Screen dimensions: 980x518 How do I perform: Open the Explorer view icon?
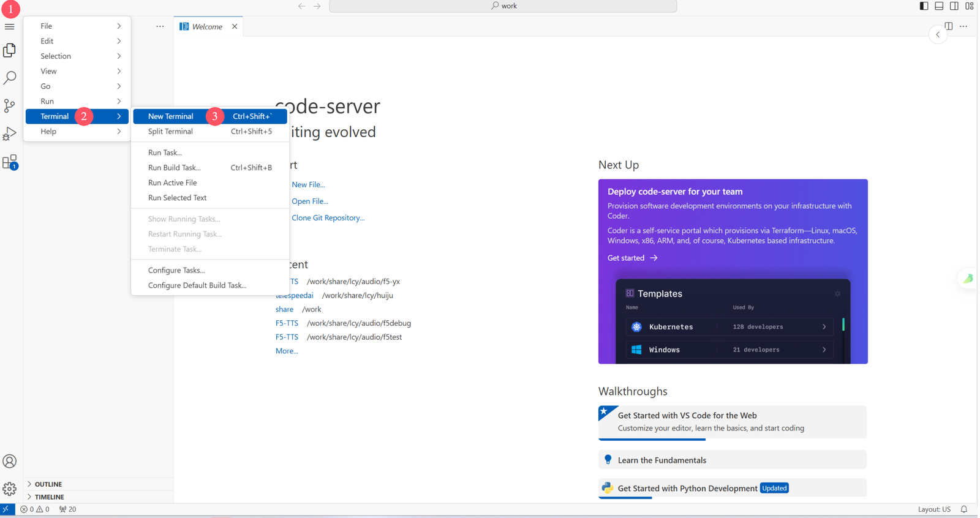click(10, 50)
